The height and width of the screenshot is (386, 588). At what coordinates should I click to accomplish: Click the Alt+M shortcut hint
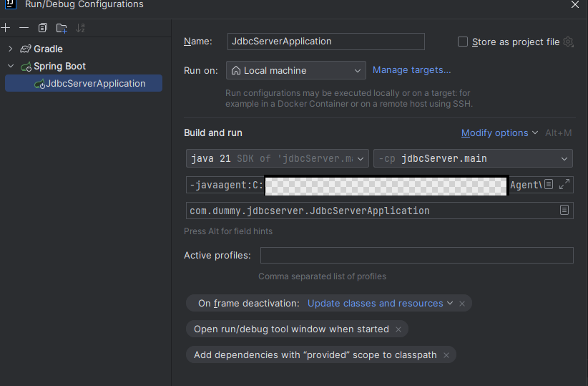point(559,133)
